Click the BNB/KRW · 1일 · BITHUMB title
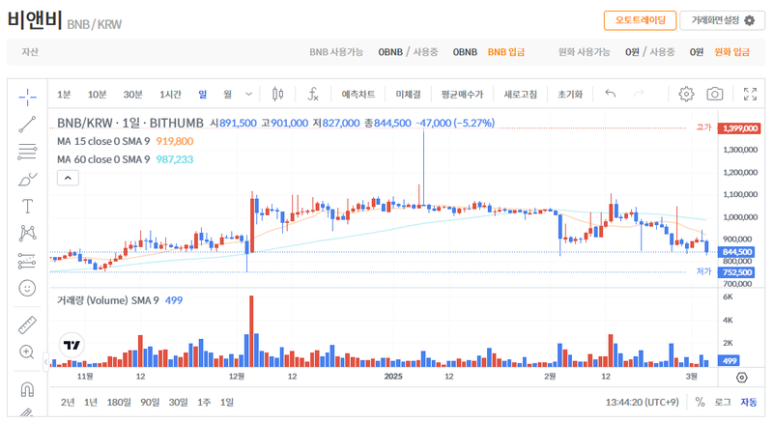The width and height of the screenshot is (773, 423). (x=130, y=123)
